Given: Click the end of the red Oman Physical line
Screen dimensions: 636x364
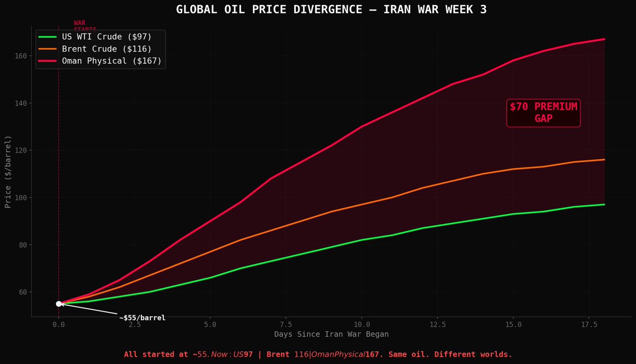Looking at the screenshot, I should [604, 39].
